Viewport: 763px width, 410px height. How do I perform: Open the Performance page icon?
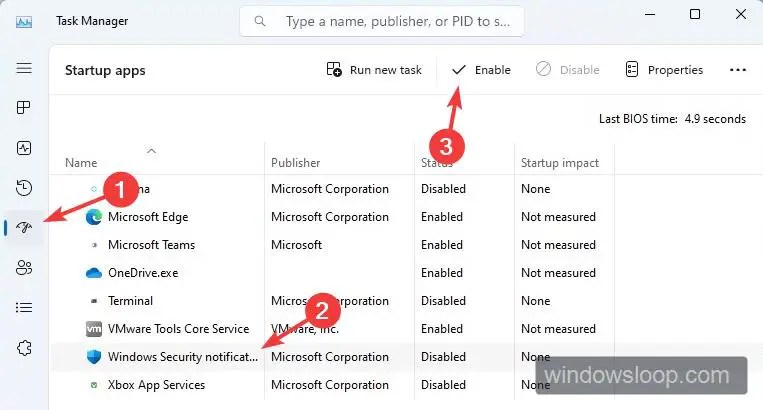[x=24, y=148]
